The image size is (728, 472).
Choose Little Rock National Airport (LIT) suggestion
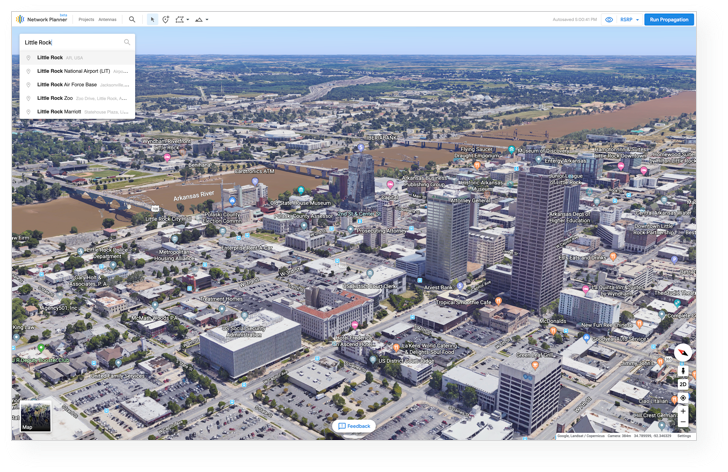77,71
